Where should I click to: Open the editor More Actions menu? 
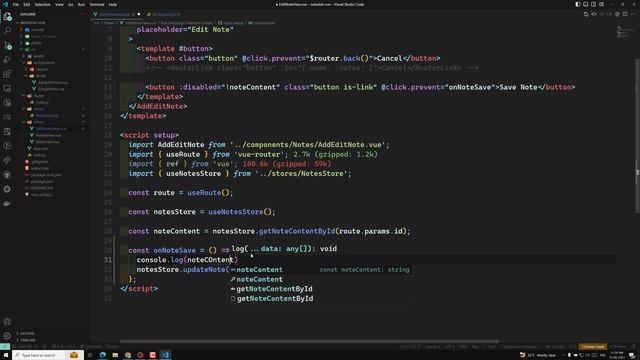click(x=633, y=14)
